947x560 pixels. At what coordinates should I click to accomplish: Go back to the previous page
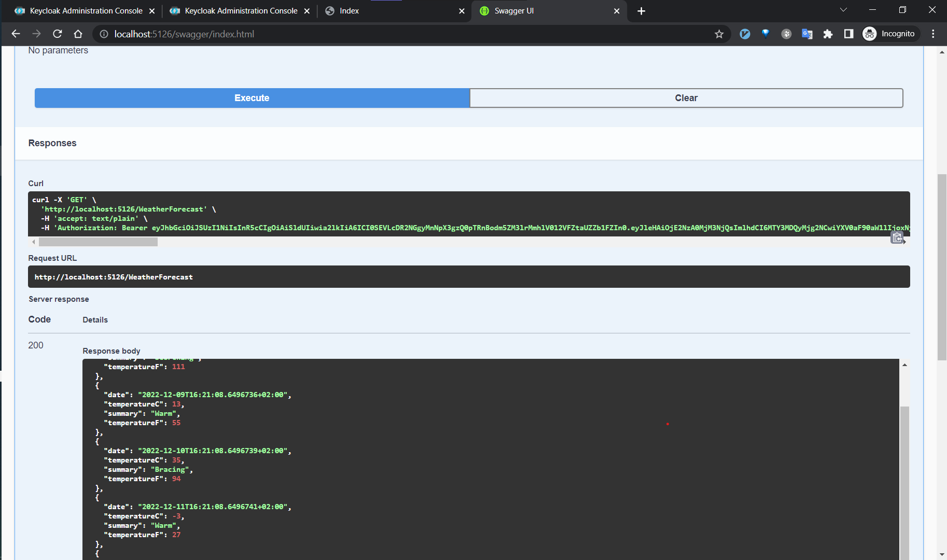pos(16,34)
